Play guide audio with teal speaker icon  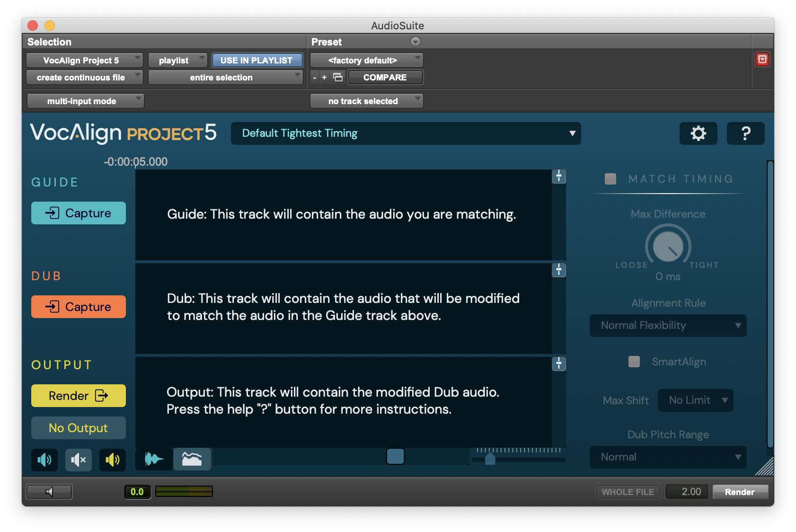(44, 460)
